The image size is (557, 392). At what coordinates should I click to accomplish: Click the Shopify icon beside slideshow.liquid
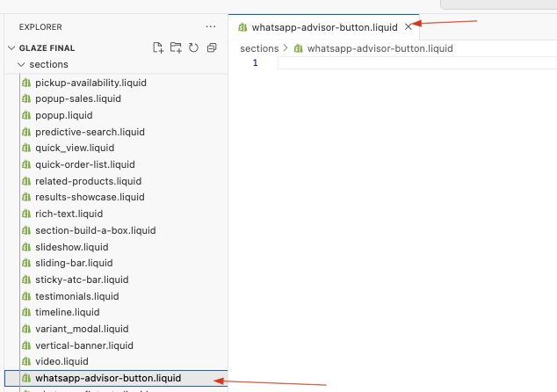point(26,247)
